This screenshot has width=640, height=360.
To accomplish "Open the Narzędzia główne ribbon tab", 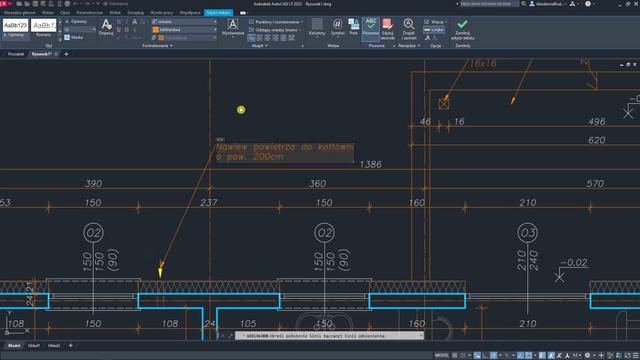I will coord(19,13).
